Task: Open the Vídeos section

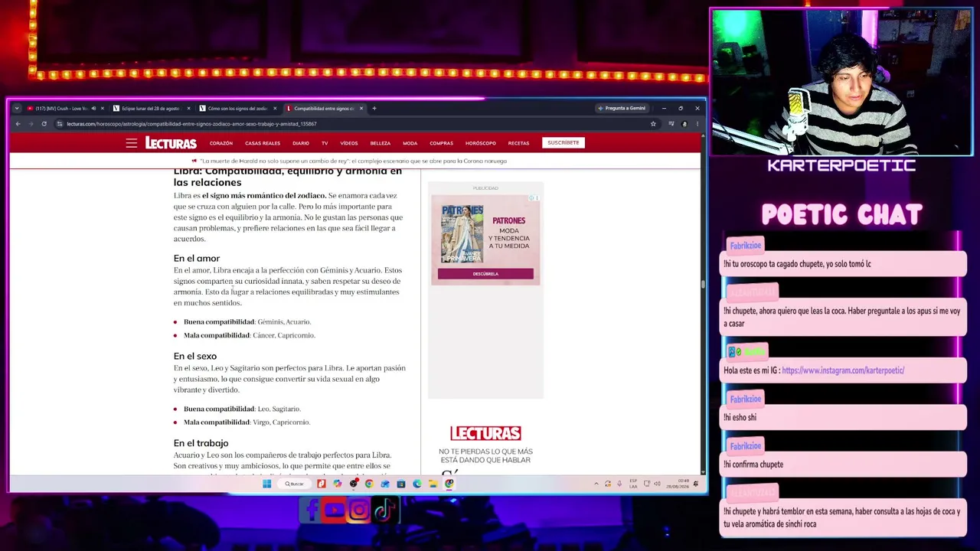Action: point(349,143)
